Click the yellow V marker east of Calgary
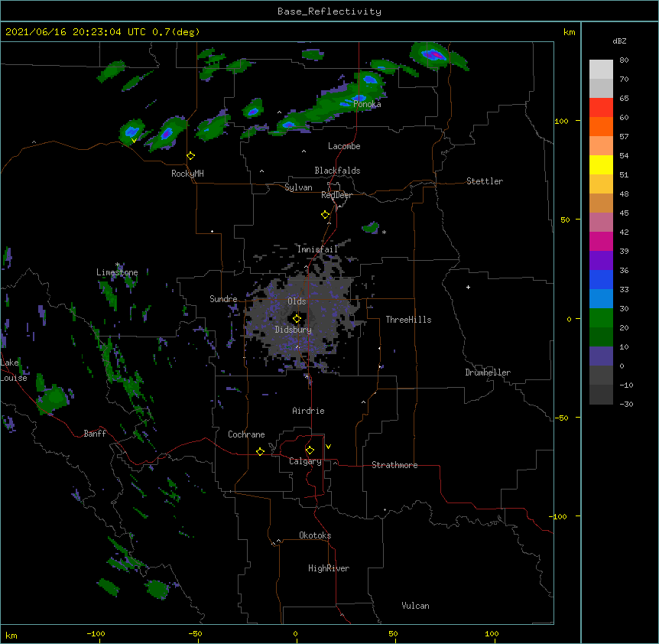This screenshot has height=644, width=659. (328, 447)
